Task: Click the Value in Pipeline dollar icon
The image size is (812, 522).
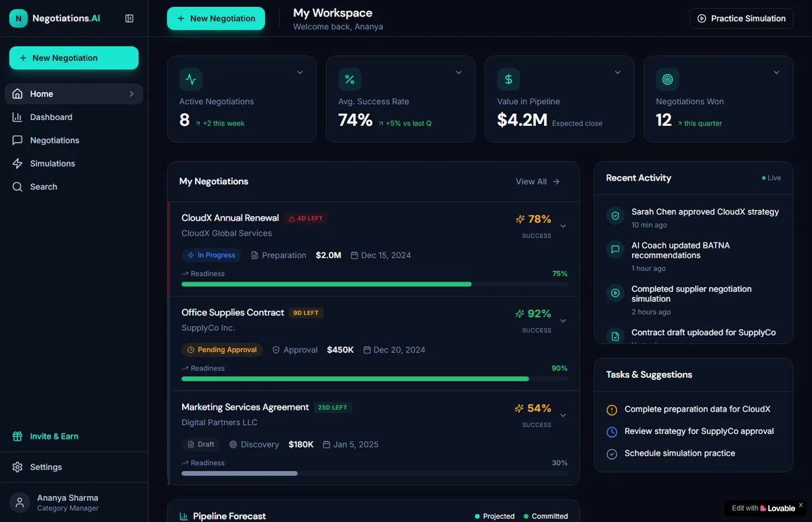Action: [509, 79]
